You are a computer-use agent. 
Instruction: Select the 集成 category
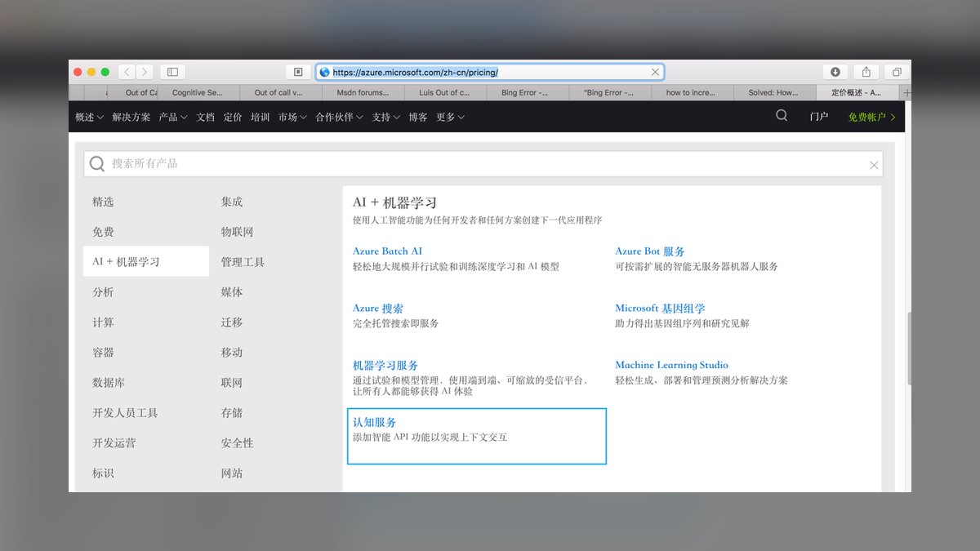(x=232, y=202)
